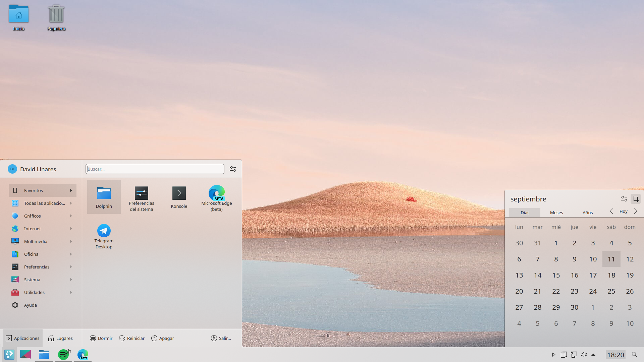Select day 19 in the calendar
Screen dimensions: 644x362
(630, 275)
